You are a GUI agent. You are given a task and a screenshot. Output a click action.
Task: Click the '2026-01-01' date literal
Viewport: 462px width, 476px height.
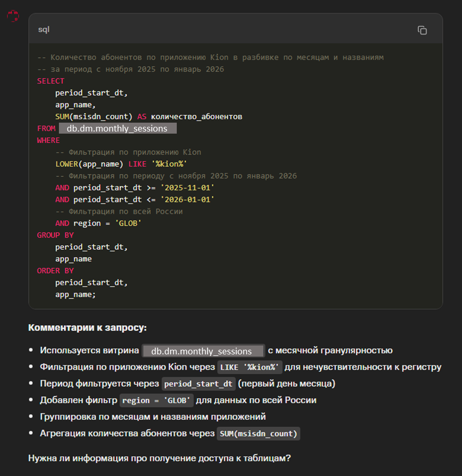click(187, 199)
